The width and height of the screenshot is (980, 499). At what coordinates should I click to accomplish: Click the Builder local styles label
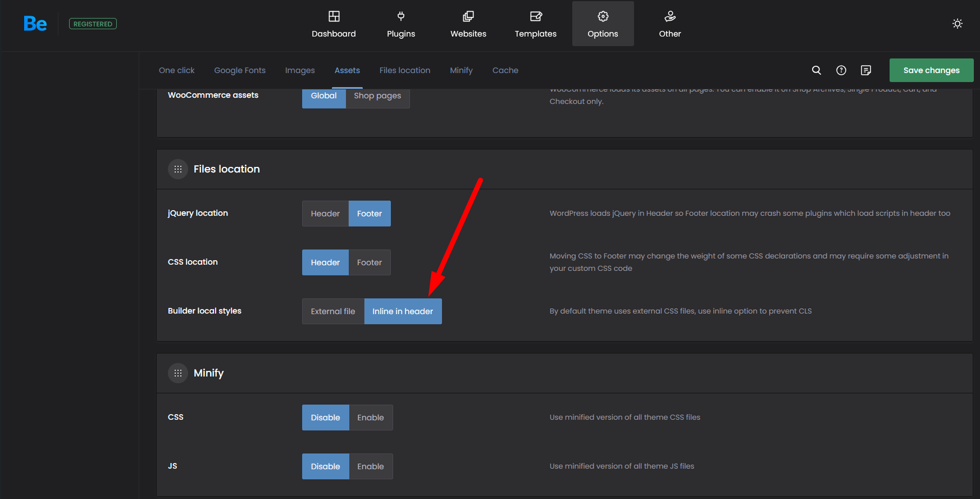click(x=204, y=311)
